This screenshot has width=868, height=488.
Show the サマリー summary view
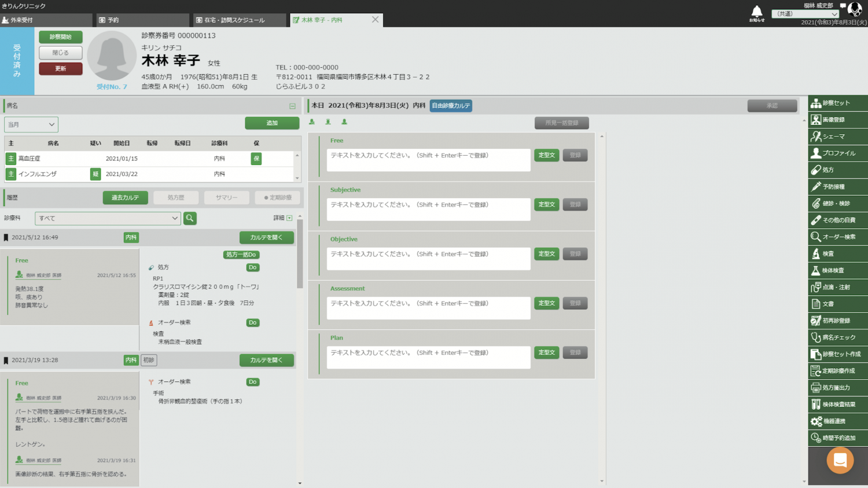(227, 198)
